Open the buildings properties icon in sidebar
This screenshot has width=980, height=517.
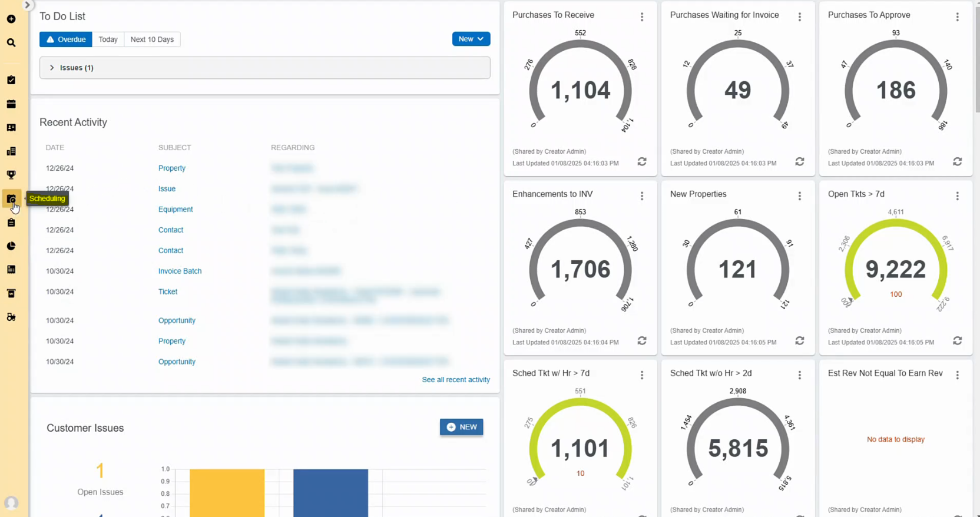[x=11, y=151]
